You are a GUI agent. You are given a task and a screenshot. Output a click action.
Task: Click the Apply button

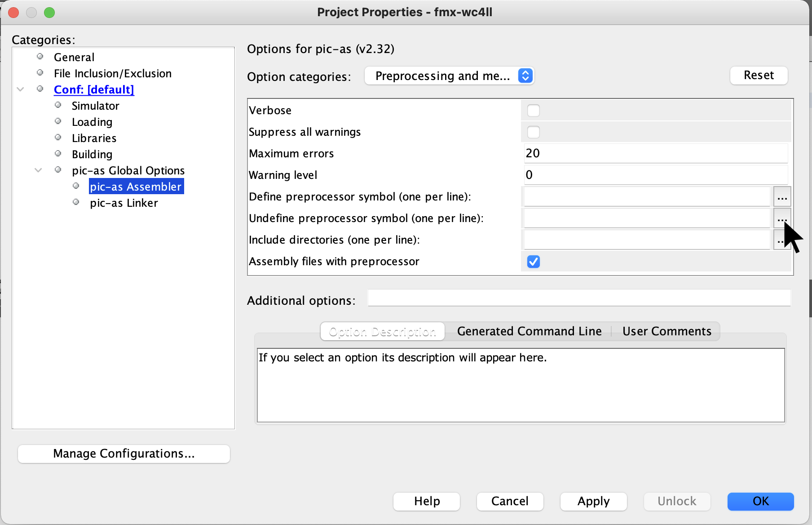593,501
